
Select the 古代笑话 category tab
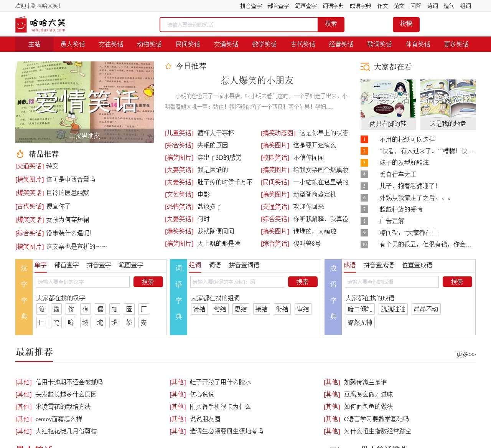pos(302,44)
